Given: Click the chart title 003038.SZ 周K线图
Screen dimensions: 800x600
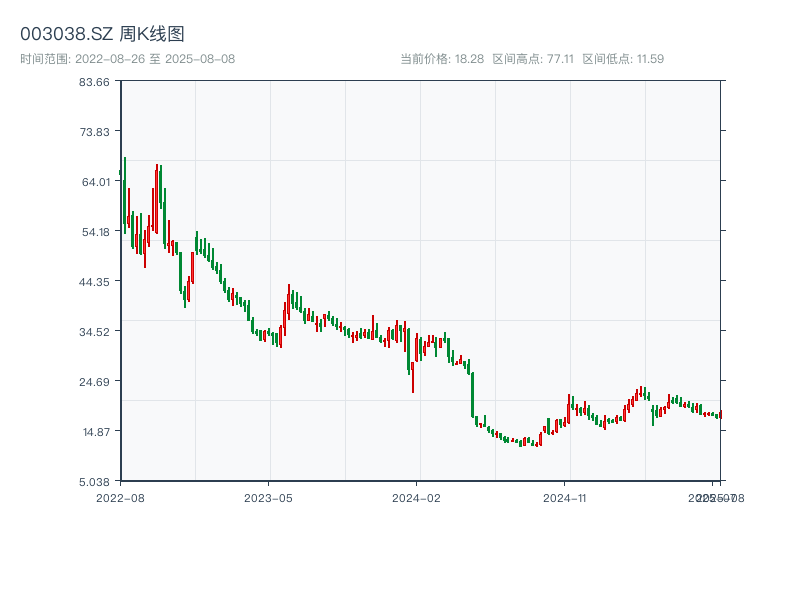Looking at the screenshot, I should [102, 34].
